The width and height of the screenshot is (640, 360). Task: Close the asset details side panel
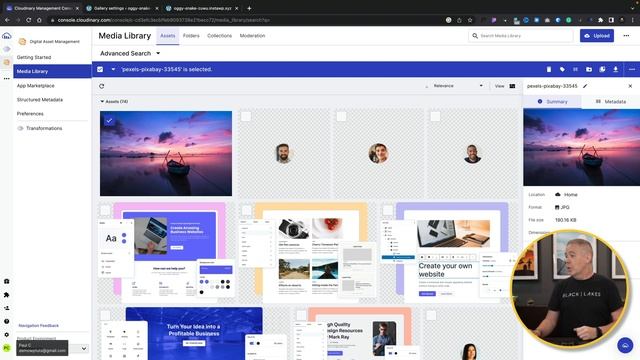click(x=630, y=86)
